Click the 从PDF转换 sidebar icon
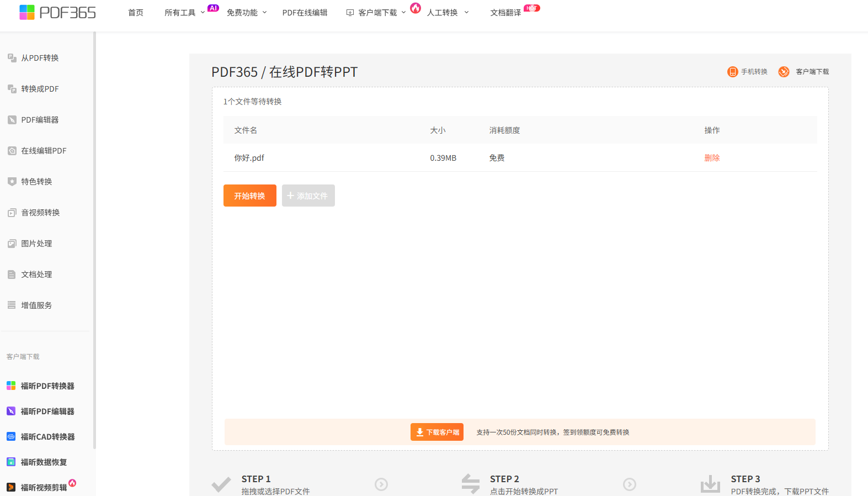868x496 pixels. coord(12,57)
